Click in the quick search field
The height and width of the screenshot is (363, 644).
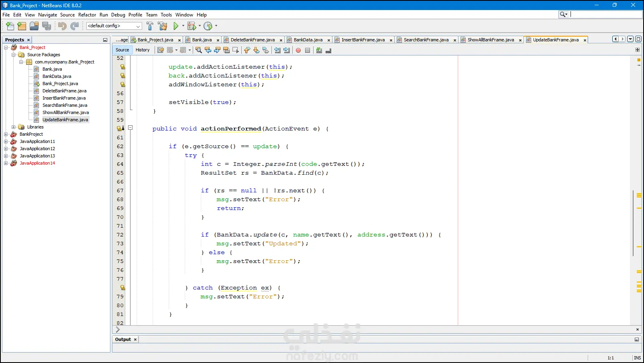point(606,14)
